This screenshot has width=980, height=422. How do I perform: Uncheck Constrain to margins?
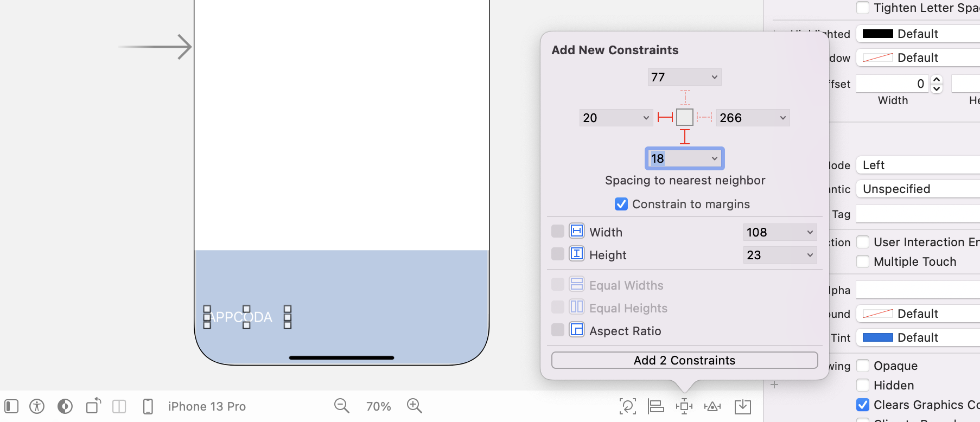(621, 204)
